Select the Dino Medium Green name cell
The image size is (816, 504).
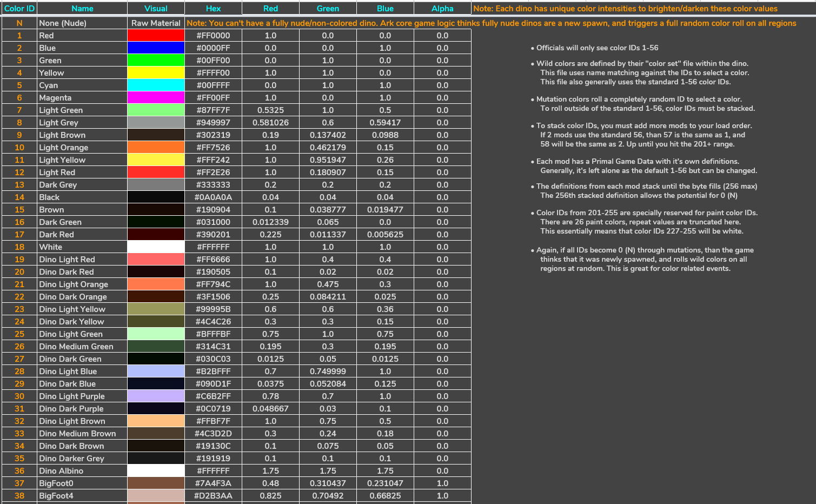click(x=82, y=346)
